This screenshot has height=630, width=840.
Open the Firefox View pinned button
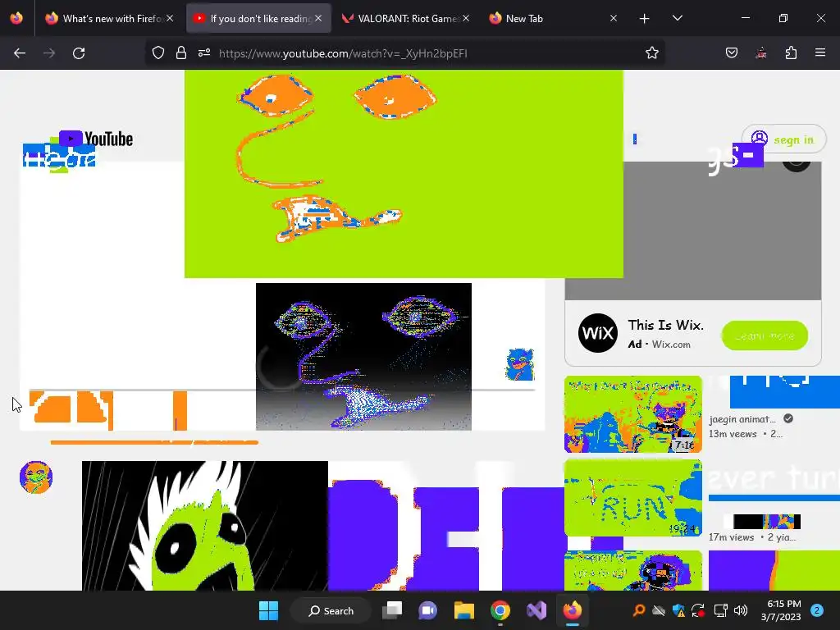click(x=16, y=18)
